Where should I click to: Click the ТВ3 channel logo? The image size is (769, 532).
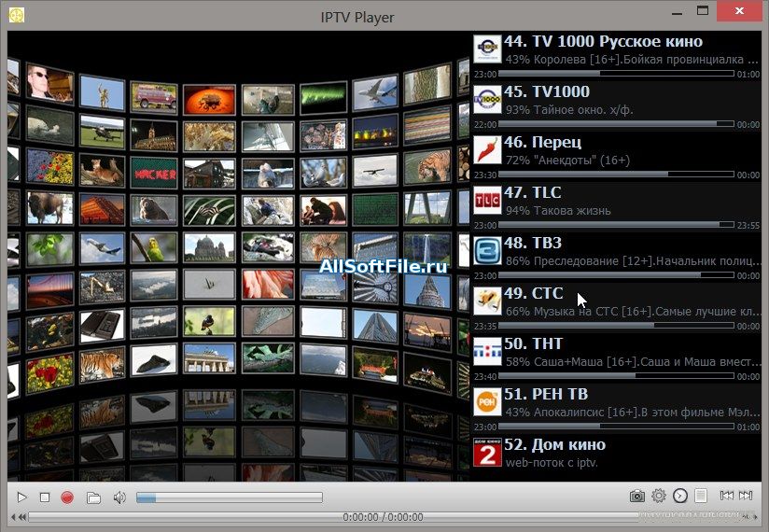click(x=487, y=251)
